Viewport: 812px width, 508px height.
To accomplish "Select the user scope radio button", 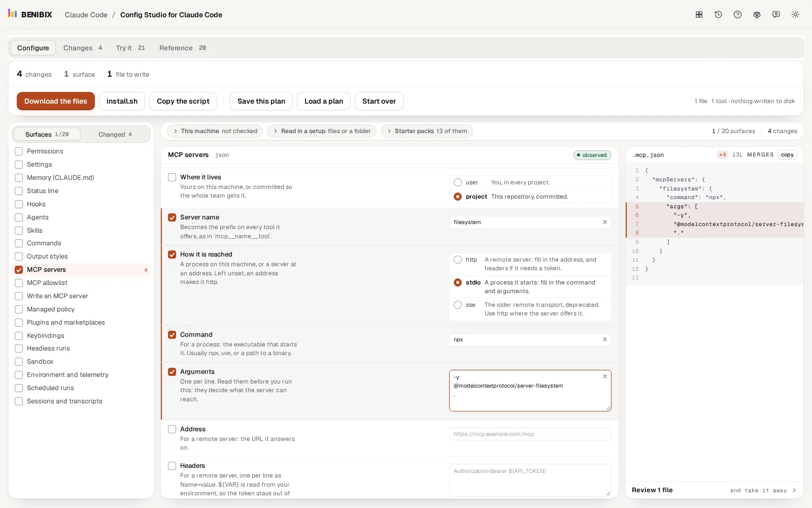I will [x=458, y=182].
